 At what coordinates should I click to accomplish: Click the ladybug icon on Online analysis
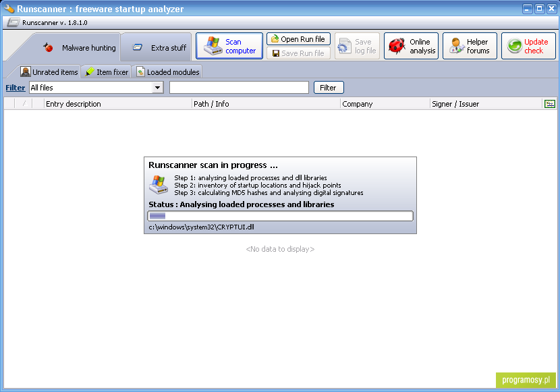pos(397,46)
